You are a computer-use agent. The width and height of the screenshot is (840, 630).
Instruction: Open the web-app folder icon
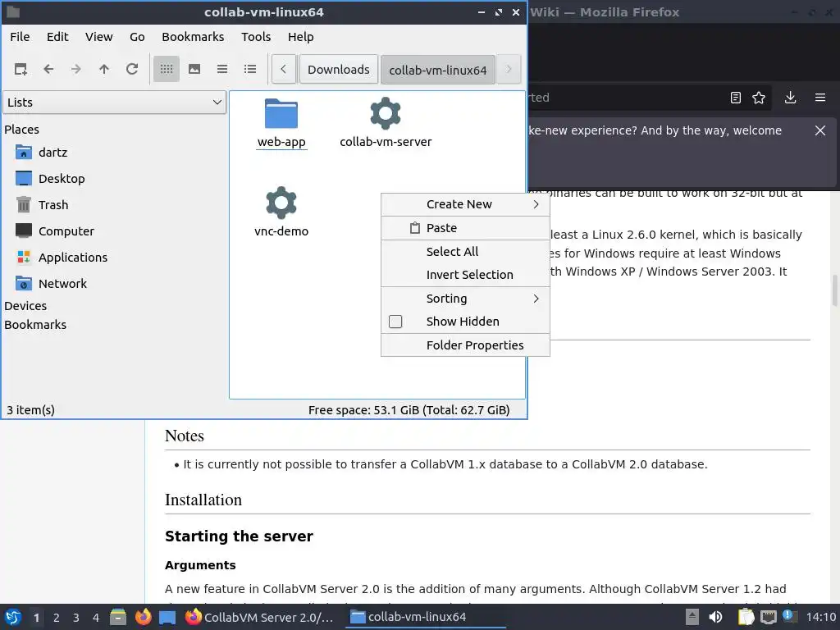(281, 113)
